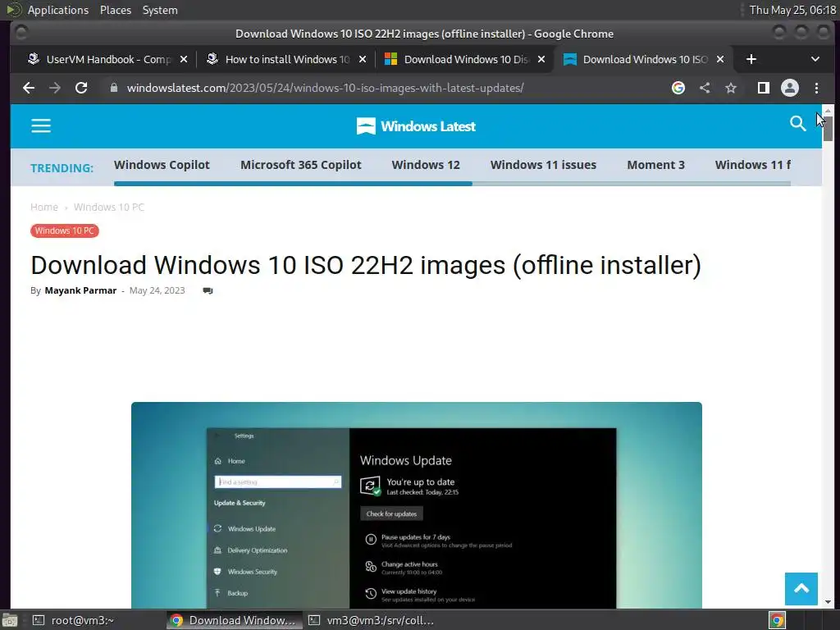The image size is (840, 630).
Task: Share this page via the share icon
Action: click(705, 88)
